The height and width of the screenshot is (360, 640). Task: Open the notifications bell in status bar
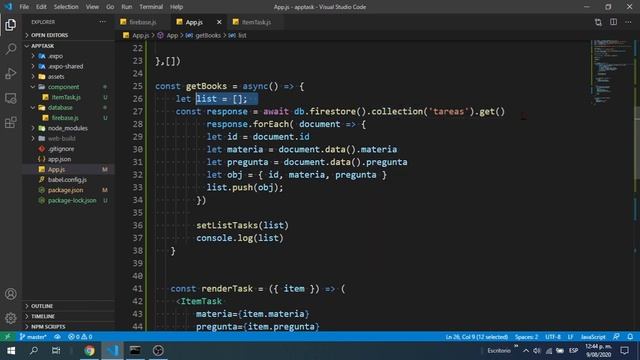(x=630, y=337)
